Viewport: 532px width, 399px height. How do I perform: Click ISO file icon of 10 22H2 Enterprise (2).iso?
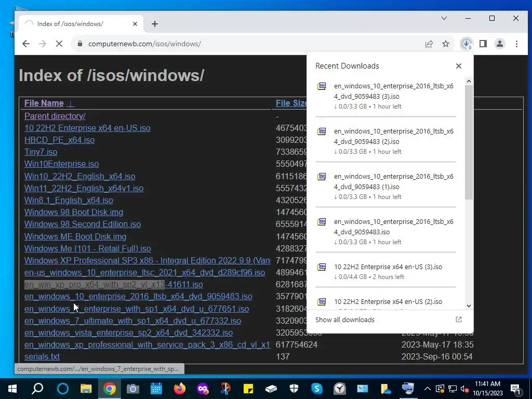(x=321, y=301)
